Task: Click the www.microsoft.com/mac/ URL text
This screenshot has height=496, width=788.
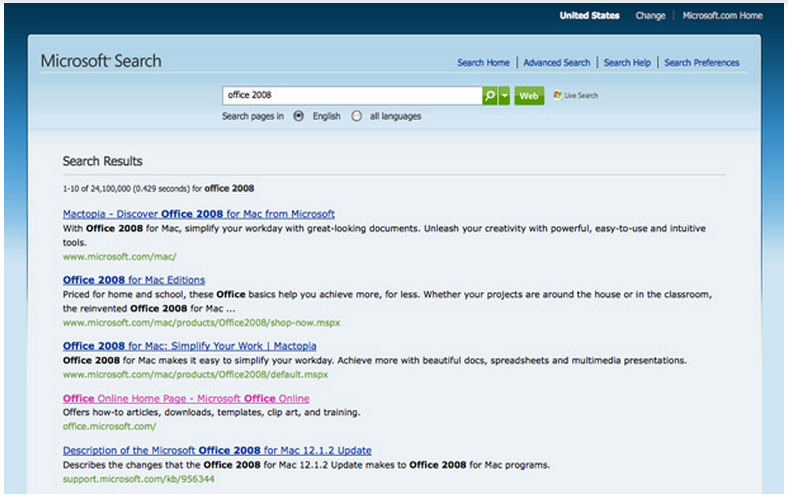Action: 120,257
